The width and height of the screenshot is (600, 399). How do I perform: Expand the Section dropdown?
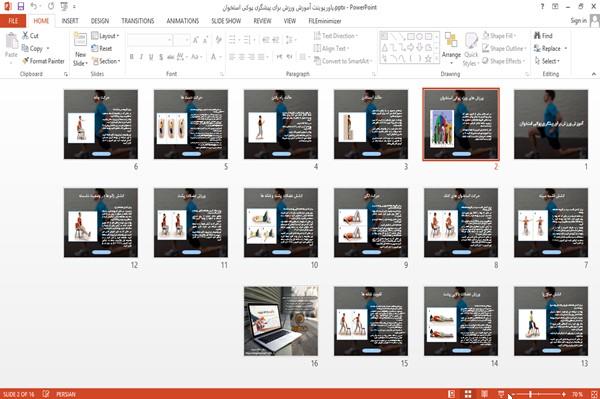pos(106,61)
